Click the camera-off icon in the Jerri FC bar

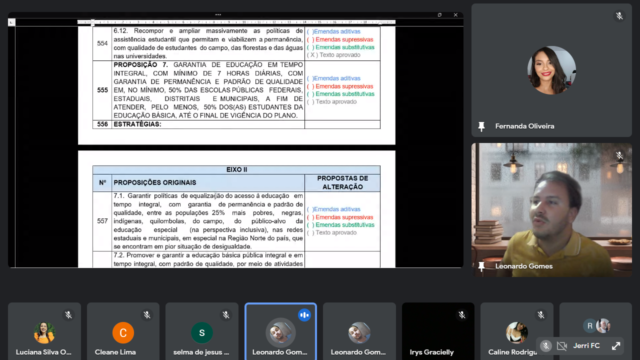562,346
